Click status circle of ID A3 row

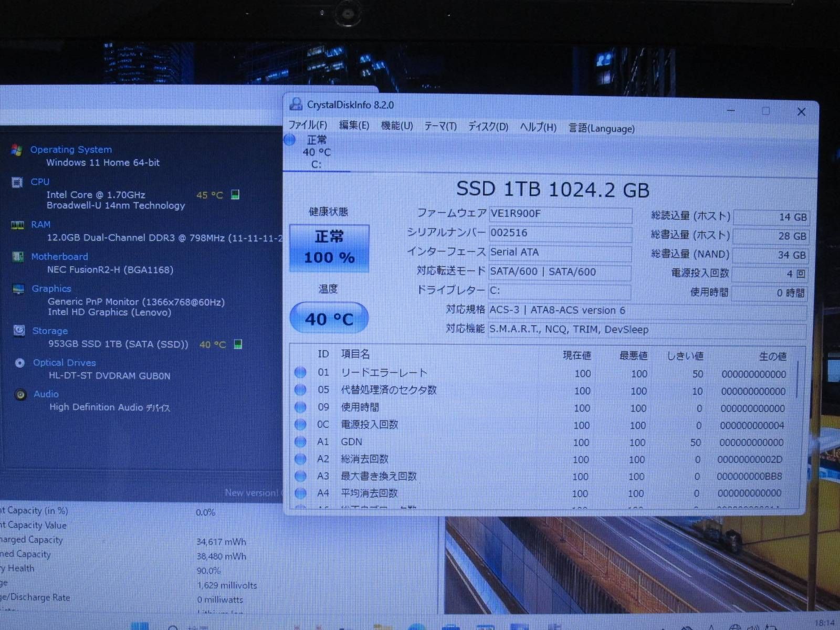click(300, 476)
